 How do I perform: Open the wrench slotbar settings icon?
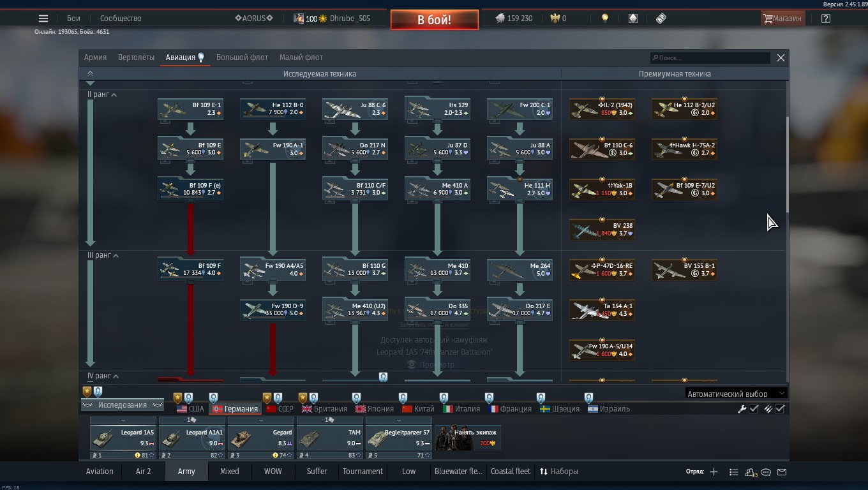(x=742, y=409)
